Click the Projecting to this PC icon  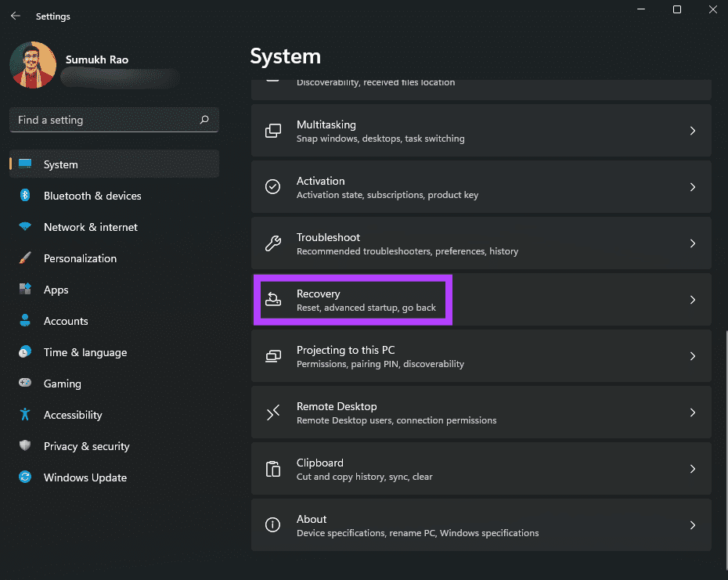[x=273, y=356]
